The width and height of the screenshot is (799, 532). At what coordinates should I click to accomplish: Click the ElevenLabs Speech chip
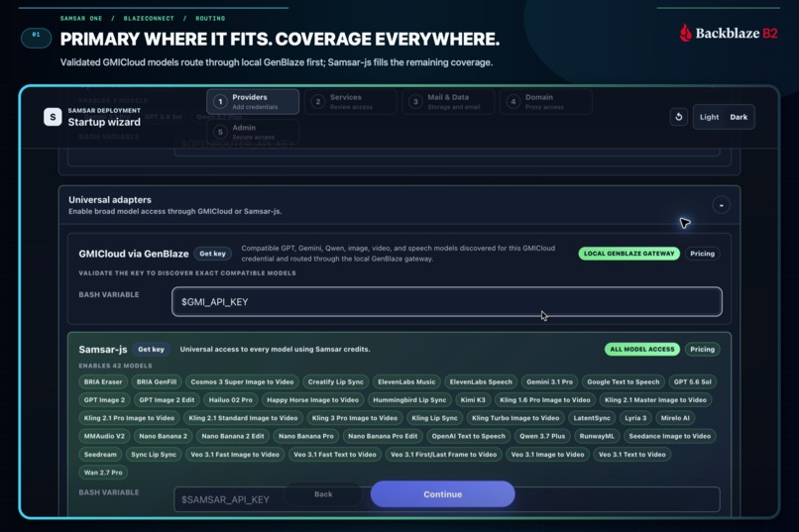(x=481, y=381)
